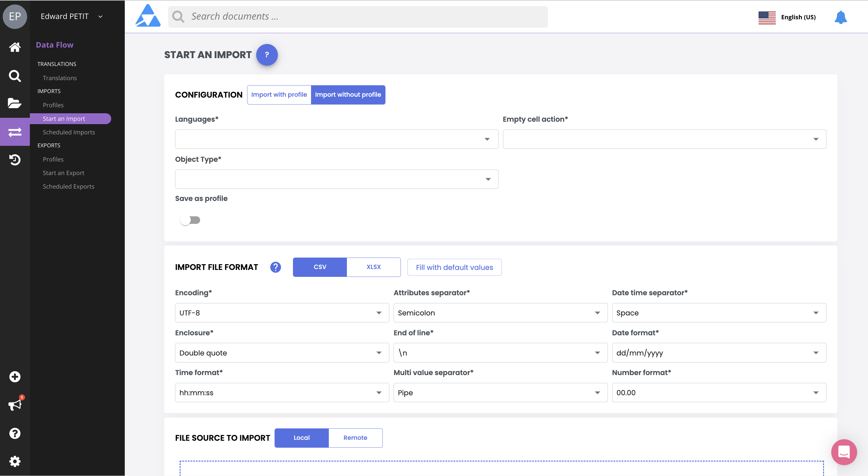Click the help bubble beside Start an Import
The height and width of the screenshot is (476, 868).
coord(267,55)
